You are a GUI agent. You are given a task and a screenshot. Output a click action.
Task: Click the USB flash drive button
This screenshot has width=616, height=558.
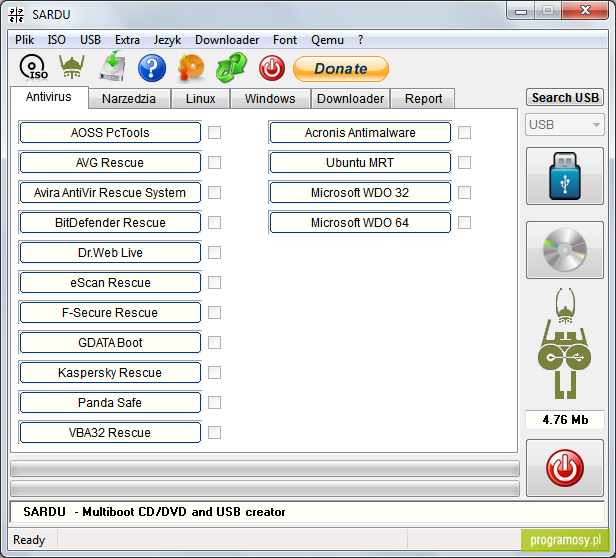point(565,176)
